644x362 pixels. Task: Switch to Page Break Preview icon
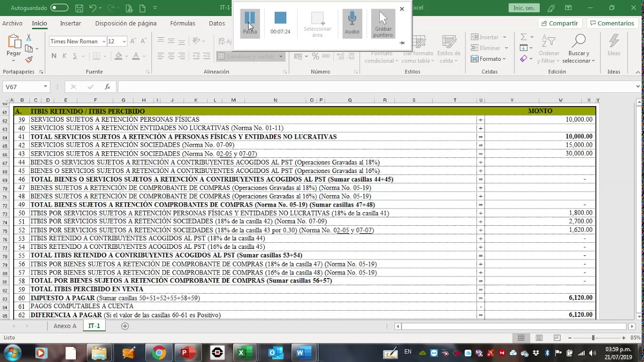(x=557, y=338)
